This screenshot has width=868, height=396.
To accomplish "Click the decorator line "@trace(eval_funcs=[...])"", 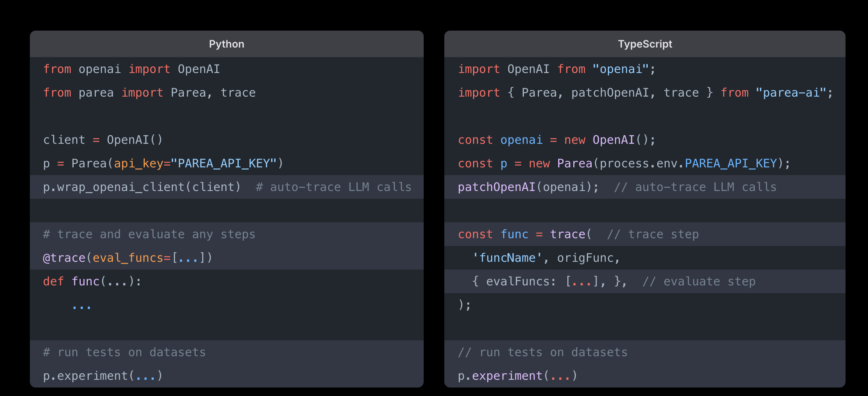I will (128, 258).
